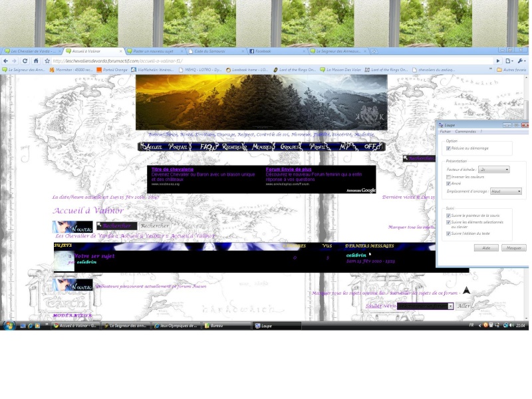This screenshot has height=399, width=532.
Task: Open the Chrome page menu icon
Action: click(x=509, y=61)
